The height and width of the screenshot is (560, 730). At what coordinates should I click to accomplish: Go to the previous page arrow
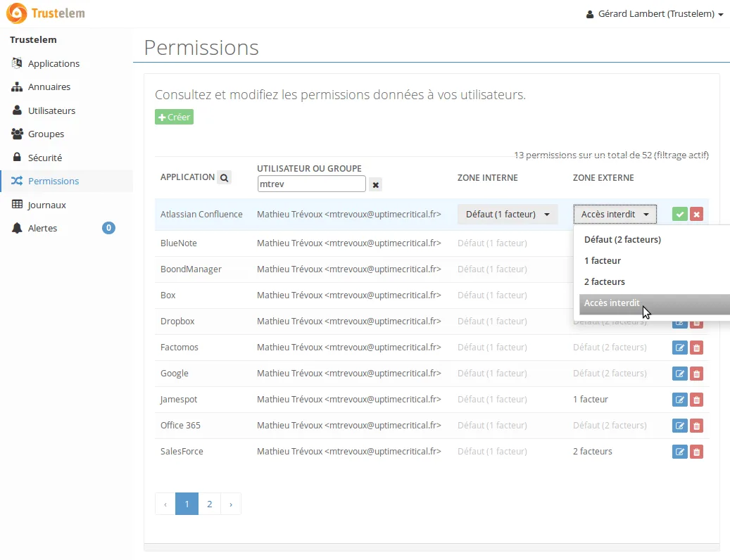pos(165,504)
